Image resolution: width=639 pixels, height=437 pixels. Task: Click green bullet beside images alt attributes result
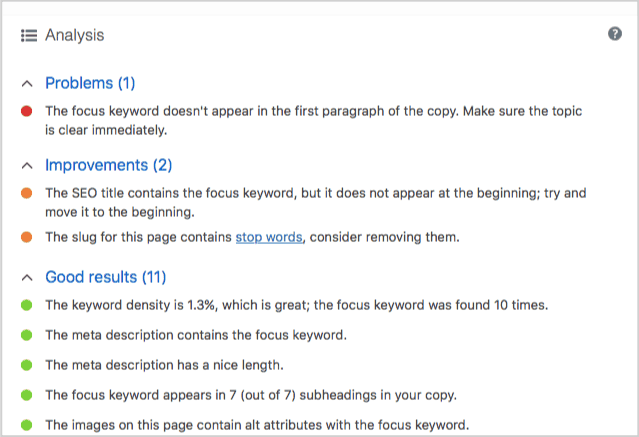[26, 423]
